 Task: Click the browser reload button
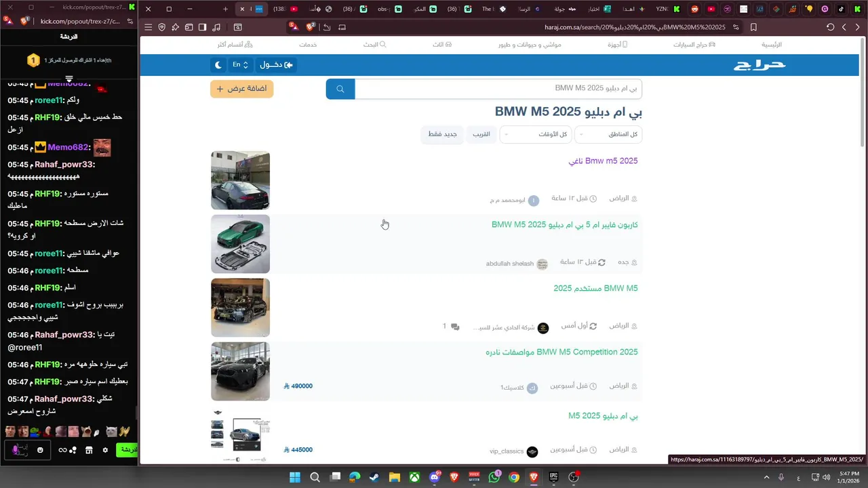click(830, 27)
